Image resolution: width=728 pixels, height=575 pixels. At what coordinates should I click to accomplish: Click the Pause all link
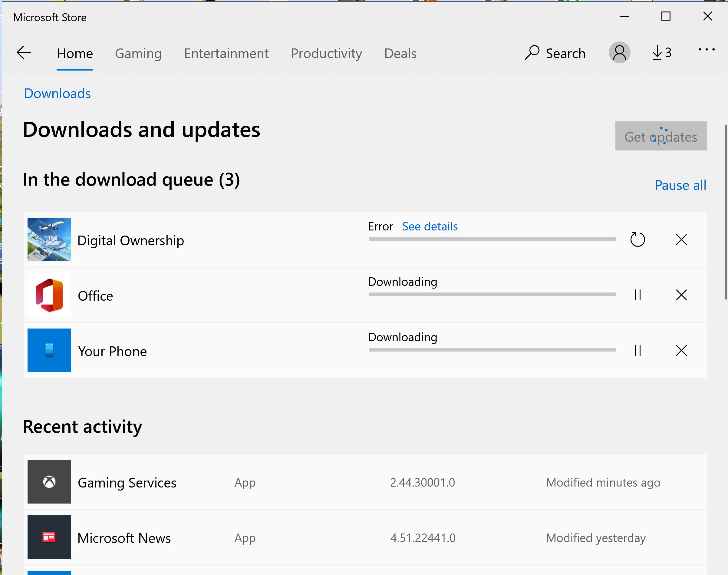coord(680,185)
